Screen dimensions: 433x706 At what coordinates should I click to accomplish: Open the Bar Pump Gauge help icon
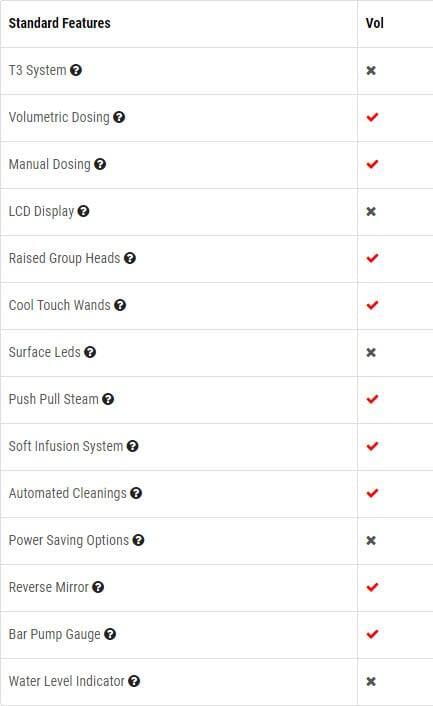pos(110,634)
